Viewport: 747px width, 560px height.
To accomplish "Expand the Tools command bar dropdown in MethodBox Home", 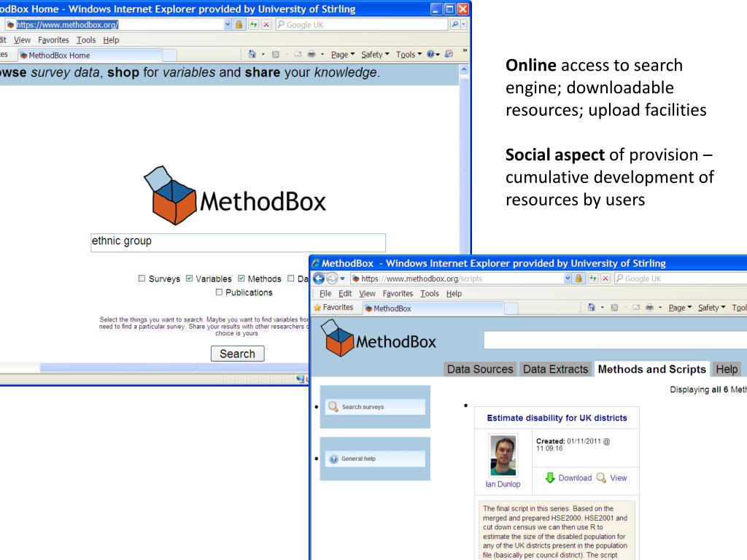I will click(x=409, y=54).
